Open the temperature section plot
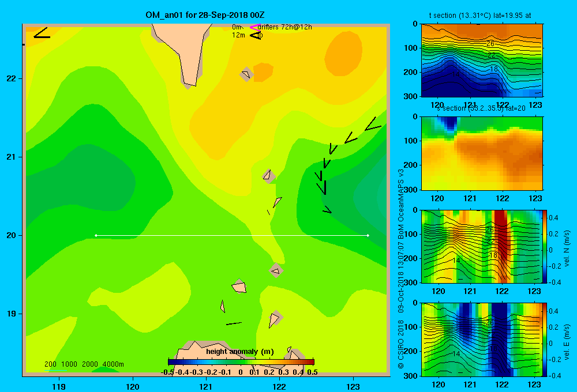Image resolution: width=577 pixels, height=392 pixels. tap(482, 61)
